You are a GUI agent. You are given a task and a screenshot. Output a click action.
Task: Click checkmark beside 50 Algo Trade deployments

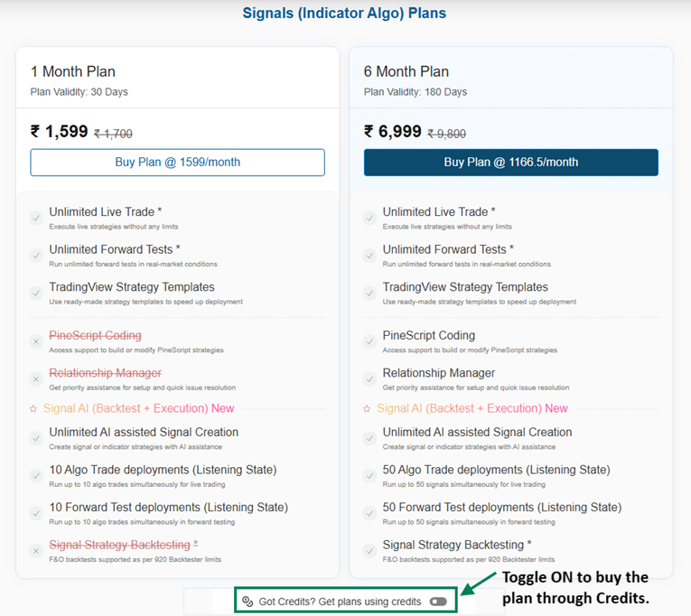(x=369, y=476)
